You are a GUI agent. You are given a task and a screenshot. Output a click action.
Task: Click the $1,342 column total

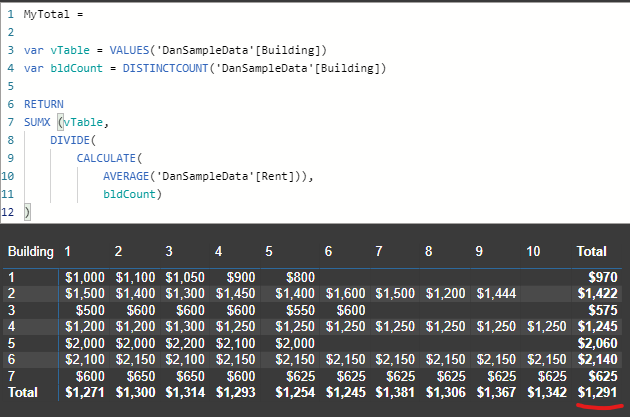[547, 392]
